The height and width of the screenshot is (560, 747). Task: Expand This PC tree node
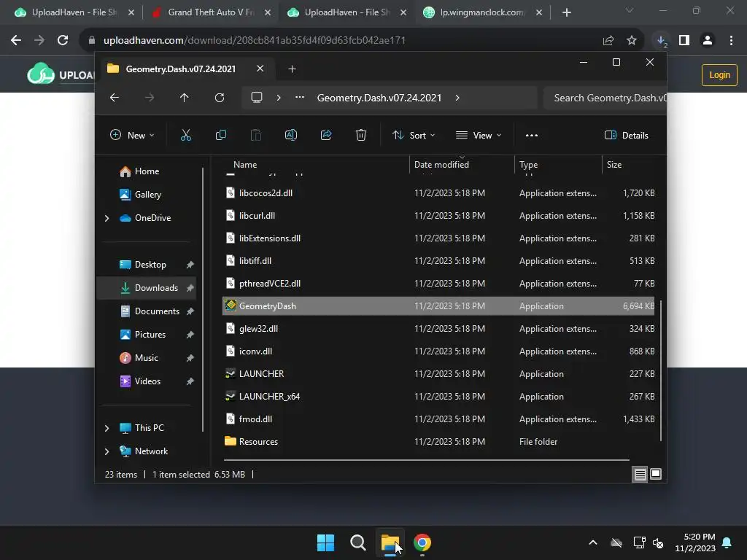107,428
